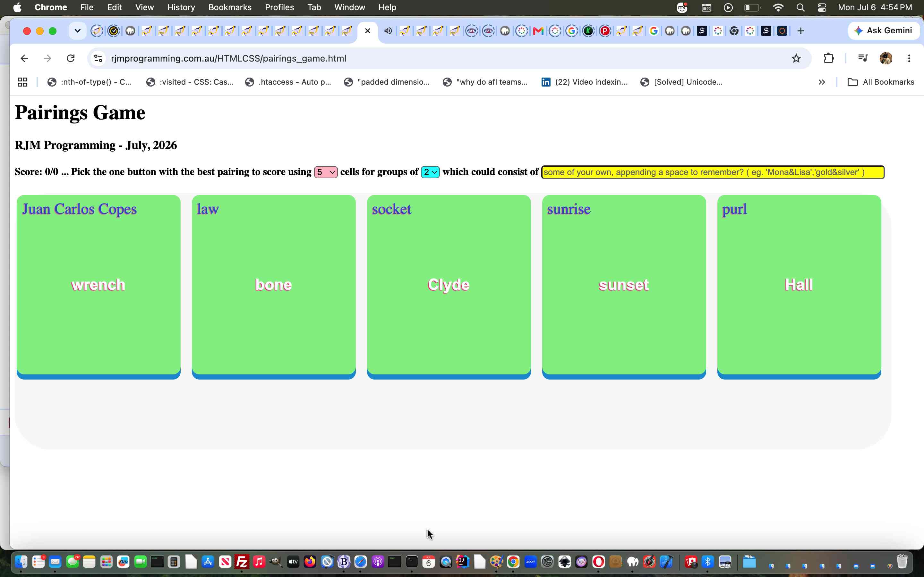Viewport: 924px width, 577px height.
Task: Pick the sunrise sunset pairing button
Action: point(624,287)
